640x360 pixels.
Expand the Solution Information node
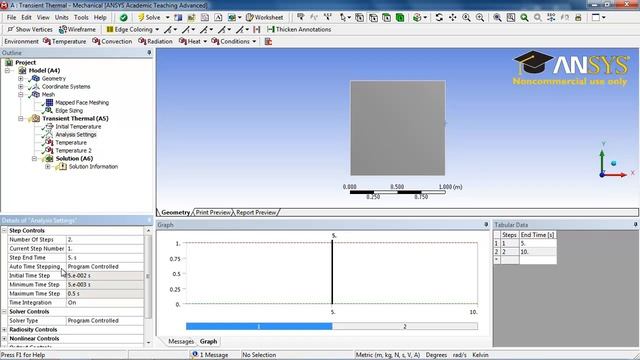[x=47, y=167]
